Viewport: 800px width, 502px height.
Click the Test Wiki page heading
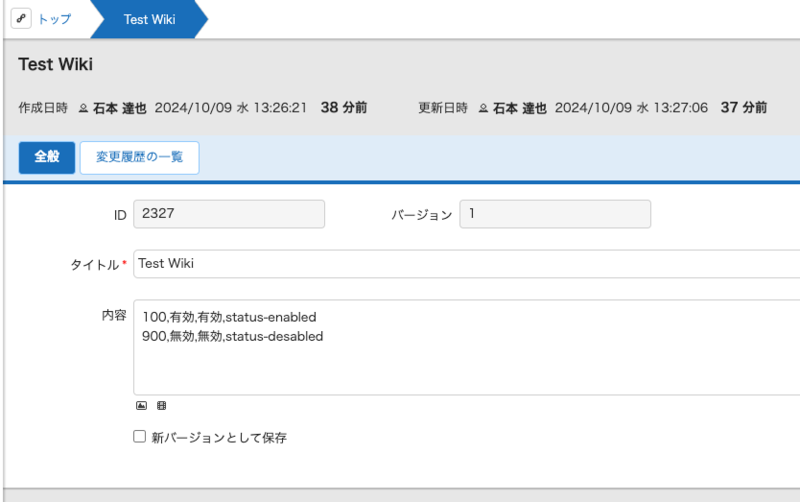pyautogui.click(x=56, y=64)
